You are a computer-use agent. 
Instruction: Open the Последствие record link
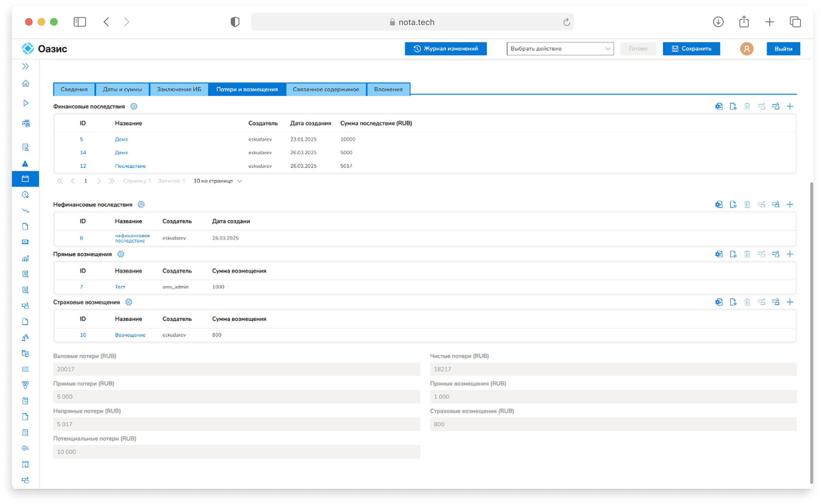point(130,166)
